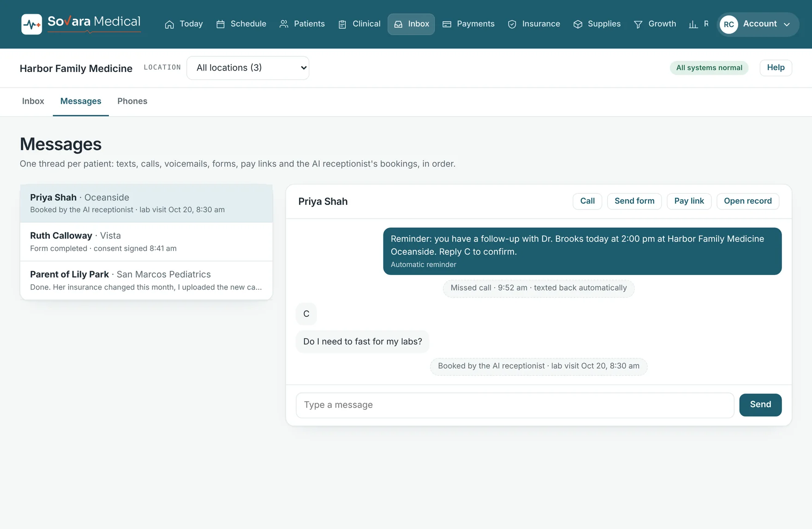Open the Patients nav item
Image resolution: width=812 pixels, height=529 pixels.
click(302, 24)
